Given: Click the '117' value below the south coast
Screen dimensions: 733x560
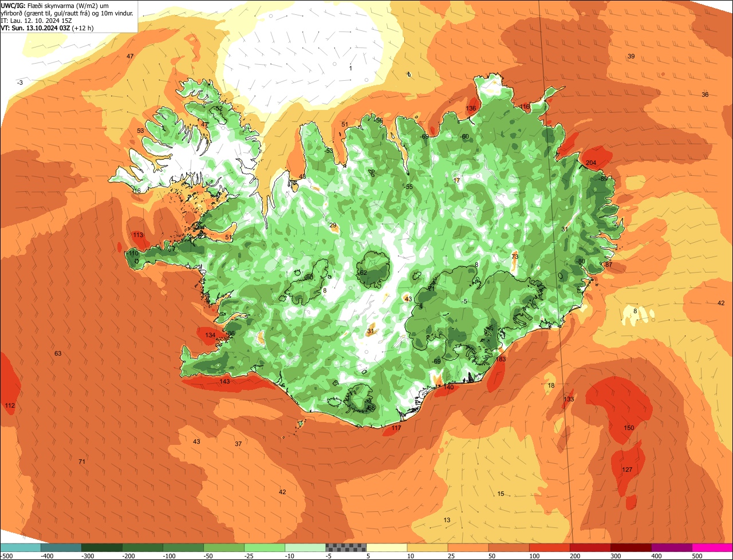Looking at the screenshot, I should (x=396, y=428).
